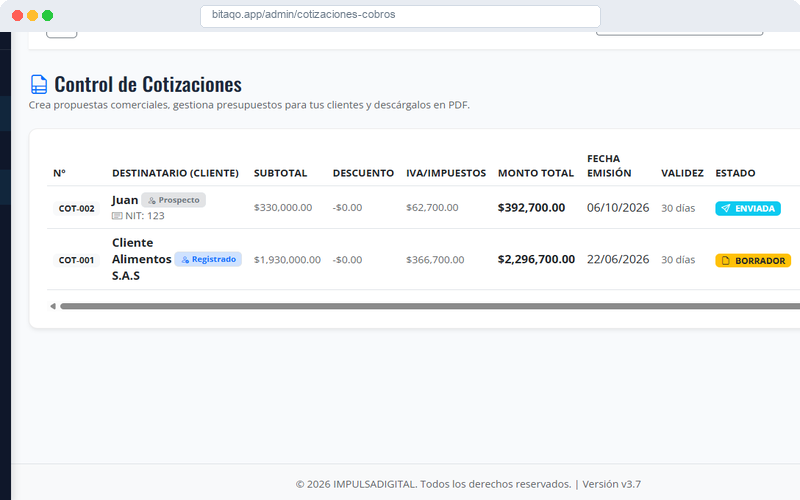Click the ENVIADA status badge
This screenshot has width=800, height=500.
747,208
